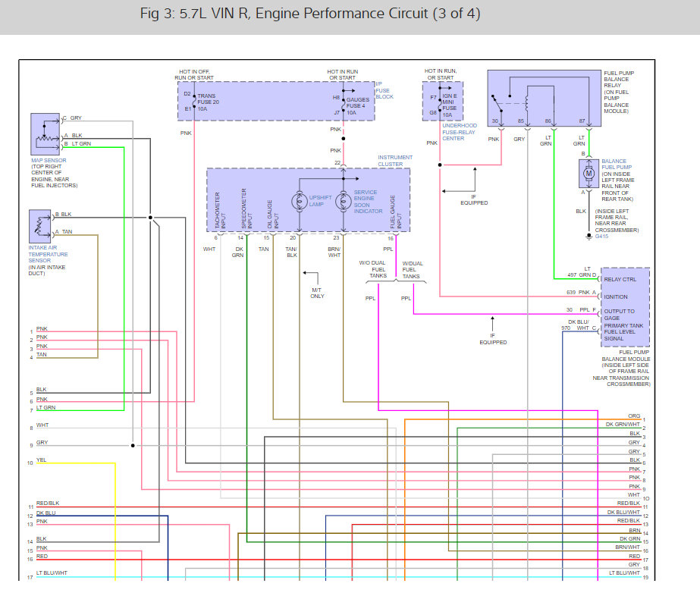Click the M/T ONLY note
Viewport: 700px width, 596px height.
pos(318,293)
